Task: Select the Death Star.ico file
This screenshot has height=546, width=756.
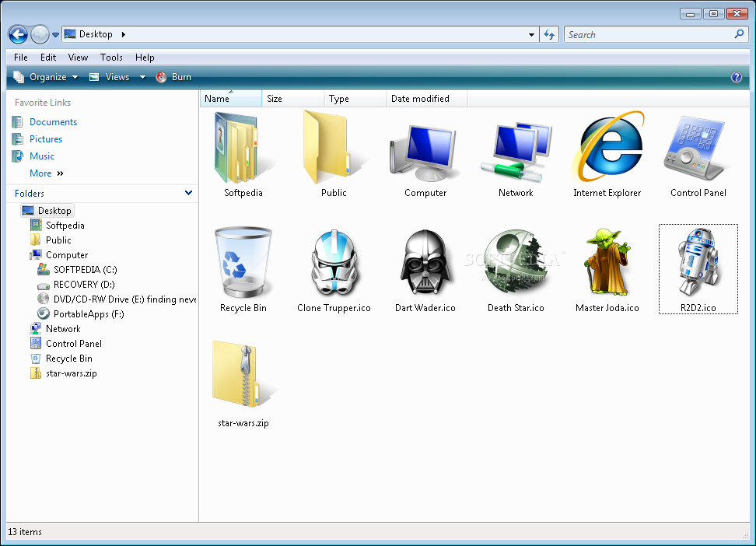Action: coord(515,263)
